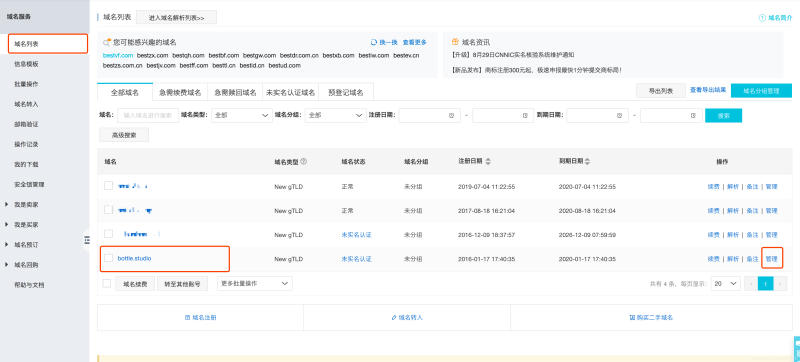Open 我的下载 in the sidebar
Image resolution: width=800 pixels, height=362 pixels.
coord(27,164)
